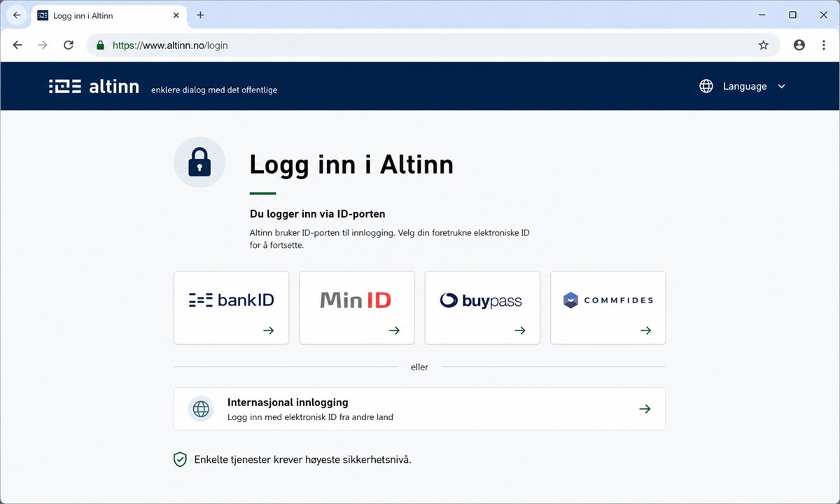Open the browser profile icon
Screen dimensions: 840x504
799,45
